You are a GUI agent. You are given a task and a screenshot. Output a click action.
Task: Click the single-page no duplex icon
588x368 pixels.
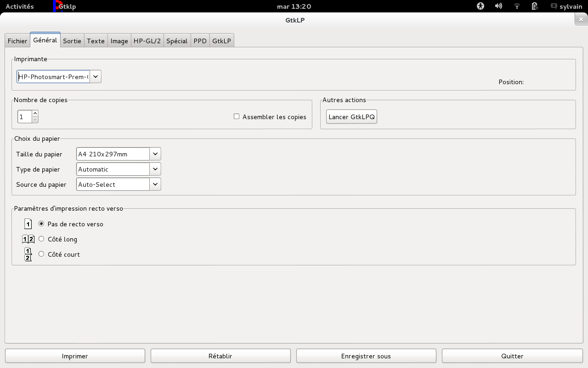28,224
